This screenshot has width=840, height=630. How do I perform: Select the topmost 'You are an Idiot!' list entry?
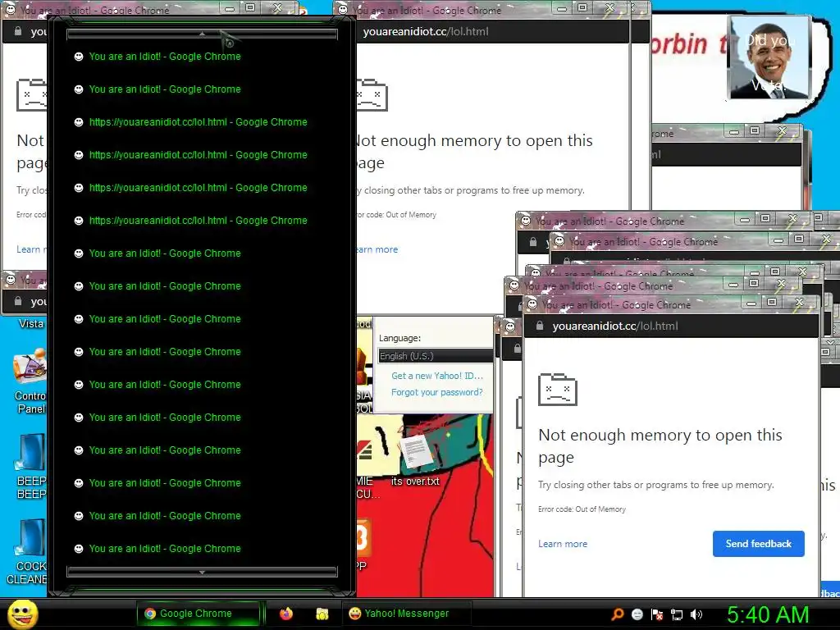coord(165,57)
